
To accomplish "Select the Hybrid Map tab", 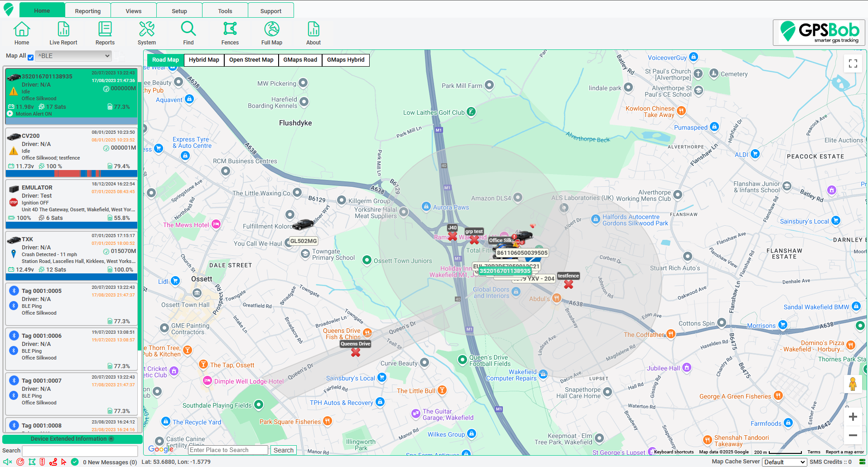I will click(204, 60).
